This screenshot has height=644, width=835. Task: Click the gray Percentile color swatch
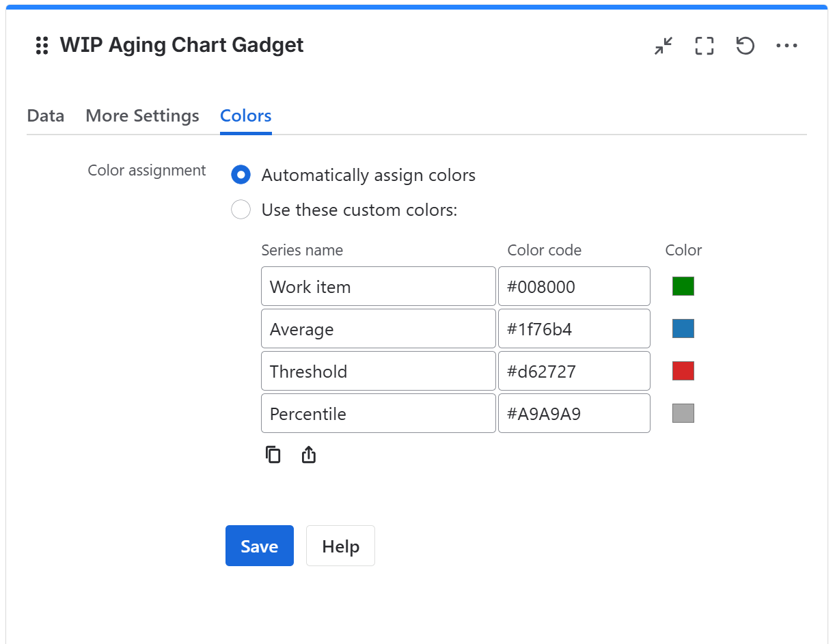[x=683, y=412]
